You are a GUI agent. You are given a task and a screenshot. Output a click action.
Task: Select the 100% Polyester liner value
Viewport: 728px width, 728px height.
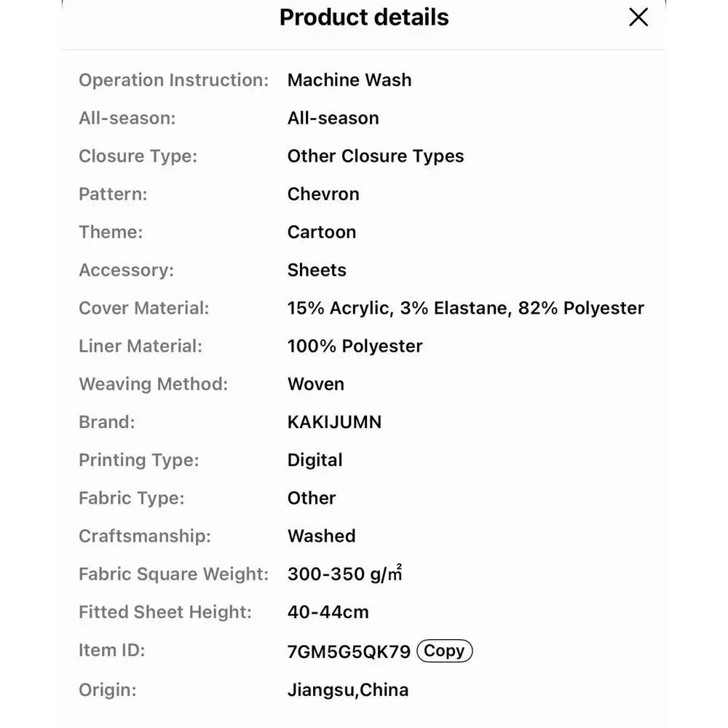point(355,346)
